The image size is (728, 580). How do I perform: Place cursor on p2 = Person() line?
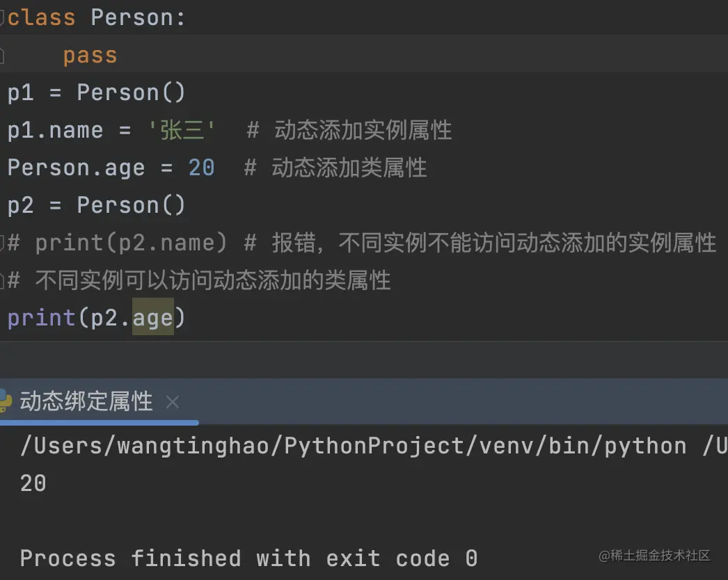[x=97, y=205]
